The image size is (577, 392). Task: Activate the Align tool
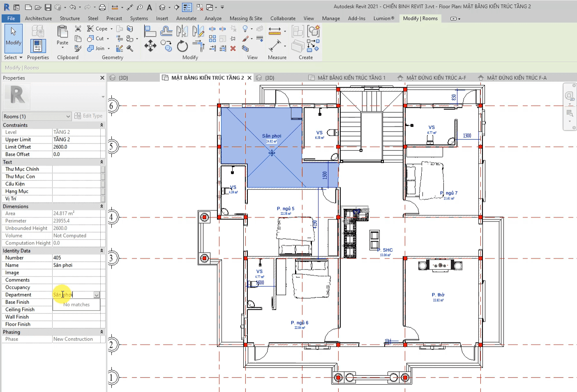pyautogui.click(x=150, y=31)
